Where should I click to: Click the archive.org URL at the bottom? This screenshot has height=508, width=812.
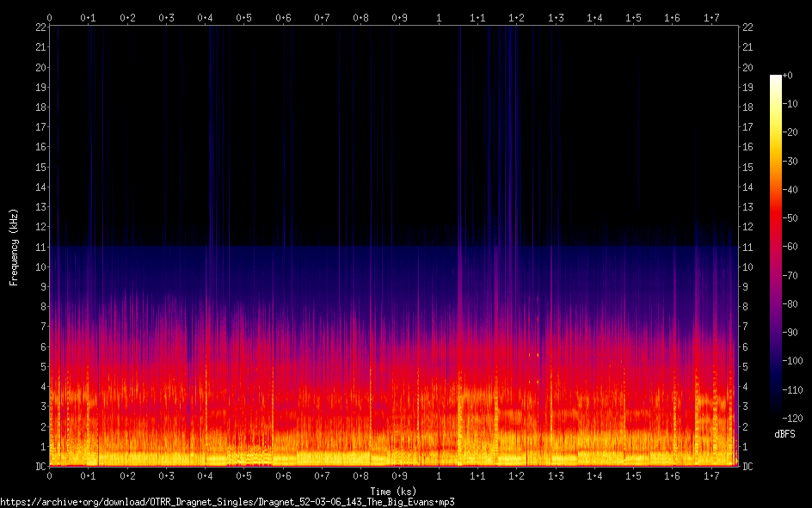point(227,501)
